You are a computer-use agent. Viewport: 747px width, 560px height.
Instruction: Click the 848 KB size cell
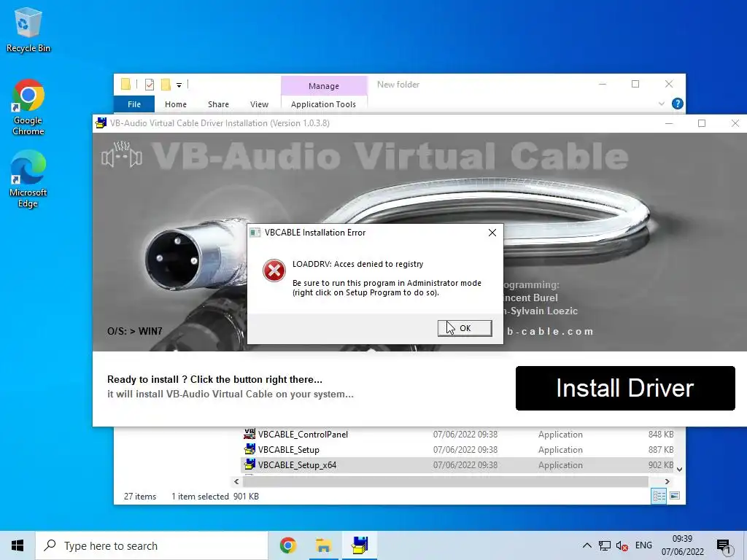tap(661, 435)
